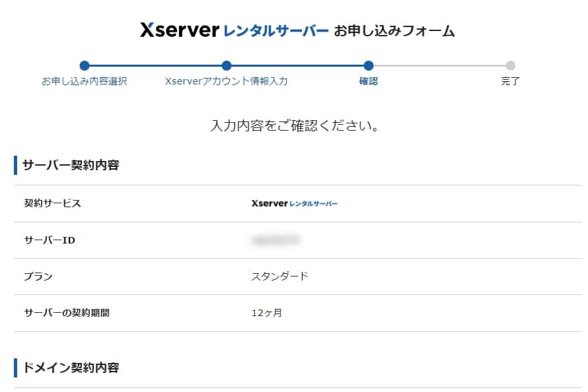Click the プラン row label
The height and width of the screenshot is (392, 588).
[38, 277]
